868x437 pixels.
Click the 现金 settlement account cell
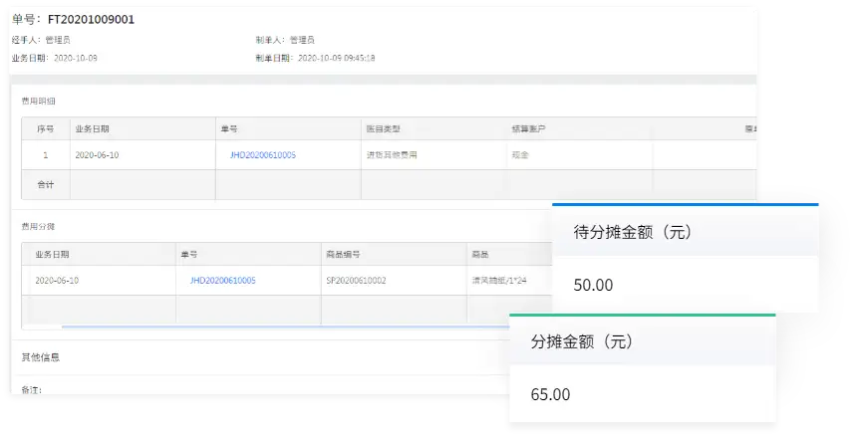[521, 155]
